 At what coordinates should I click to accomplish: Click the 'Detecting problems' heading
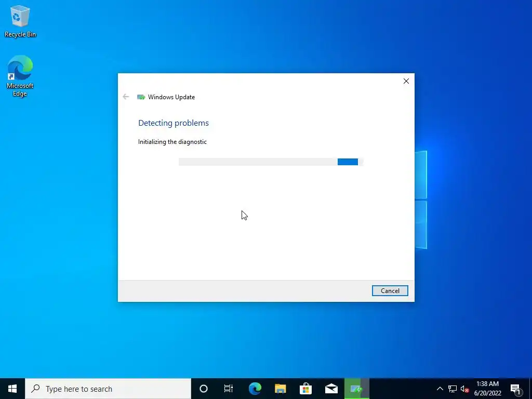tap(174, 123)
